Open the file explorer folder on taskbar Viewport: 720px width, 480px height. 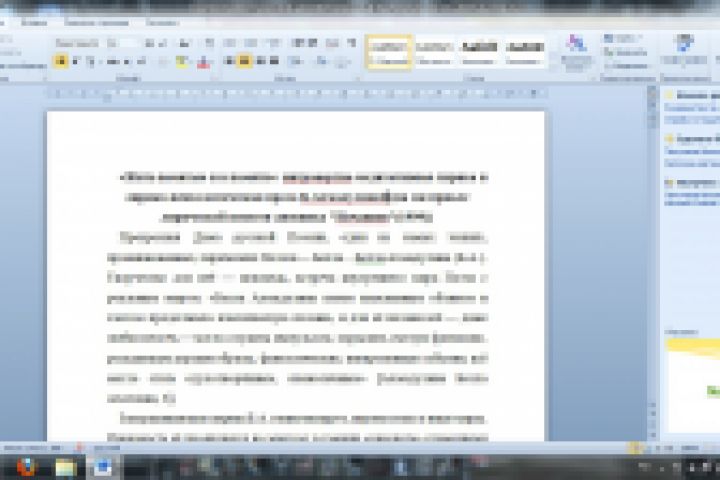tap(65, 467)
